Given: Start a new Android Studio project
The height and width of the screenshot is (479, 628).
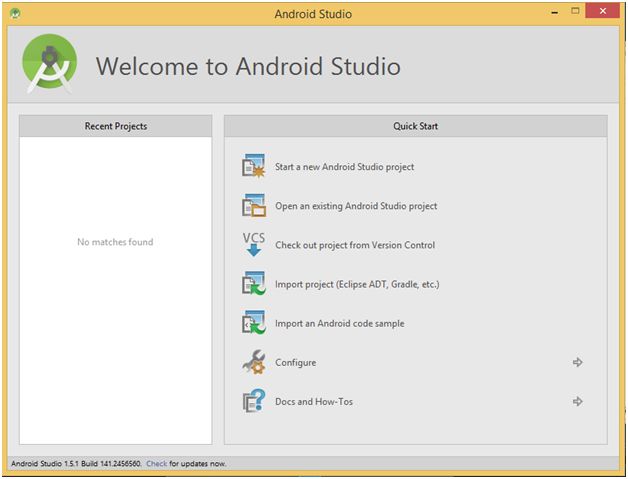Looking at the screenshot, I should tap(344, 167).
